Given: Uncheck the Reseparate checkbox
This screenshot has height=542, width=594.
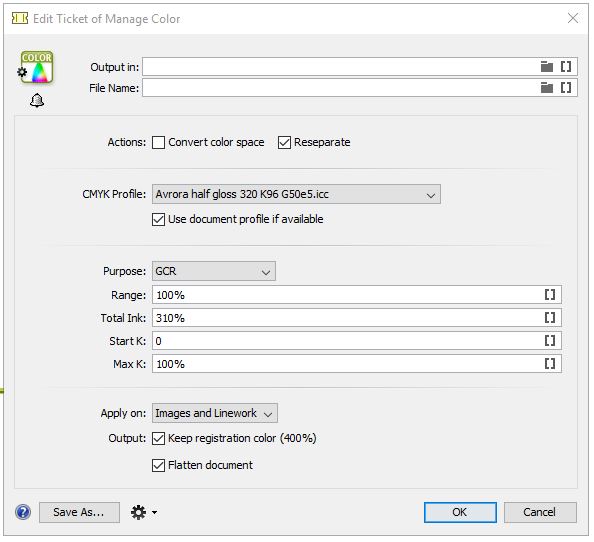Looking at the screenshot, I should [284, 143].
